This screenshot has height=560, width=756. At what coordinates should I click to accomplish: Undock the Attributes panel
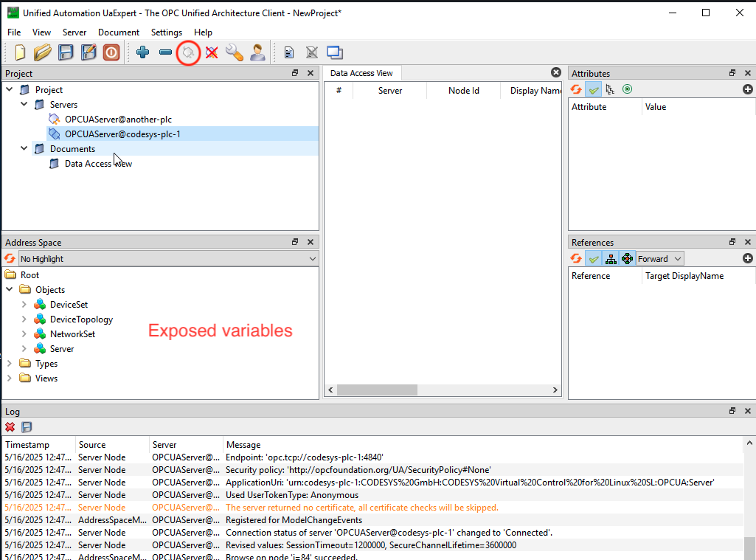point(732,73)
